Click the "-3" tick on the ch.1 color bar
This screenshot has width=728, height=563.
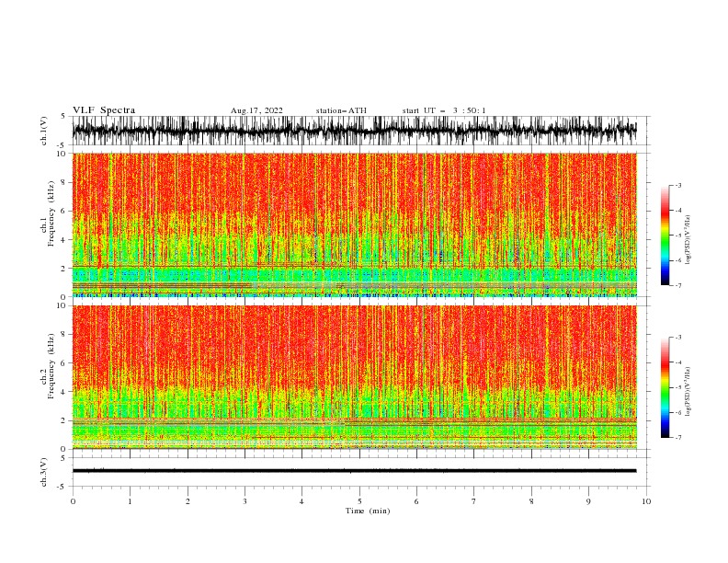(677, 185)
